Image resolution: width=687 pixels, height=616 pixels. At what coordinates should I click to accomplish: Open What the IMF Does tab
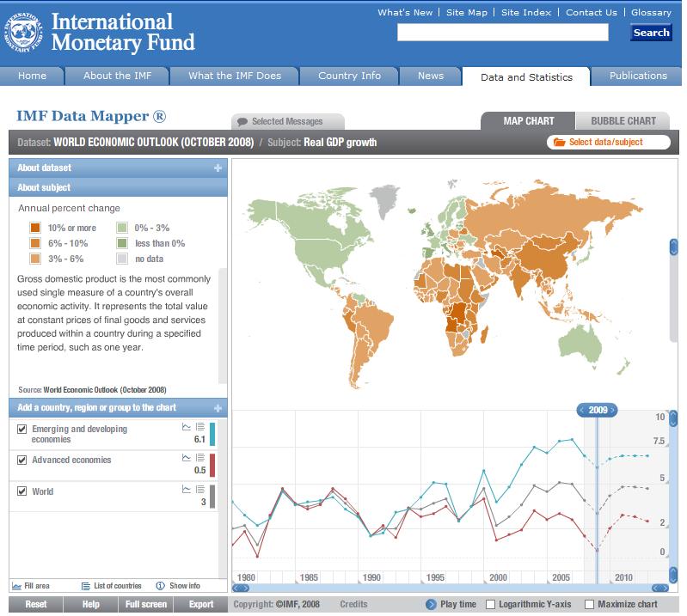(x=235, y=76)
